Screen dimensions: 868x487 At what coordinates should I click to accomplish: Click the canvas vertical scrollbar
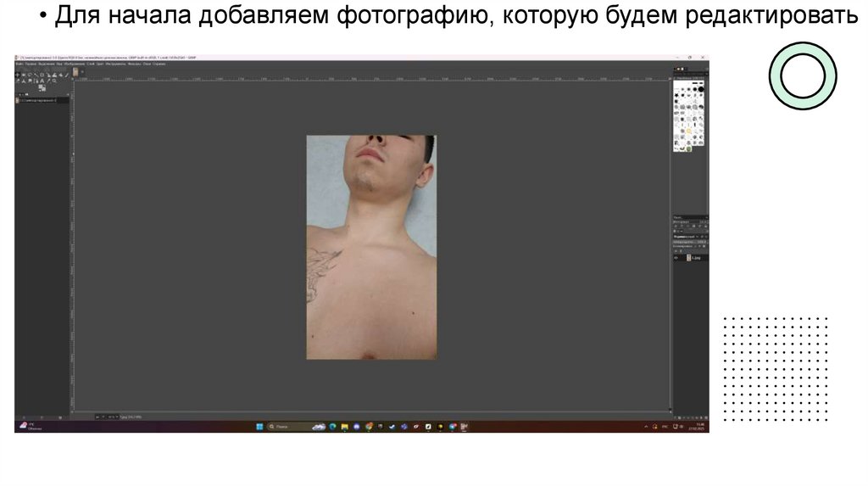670,246
